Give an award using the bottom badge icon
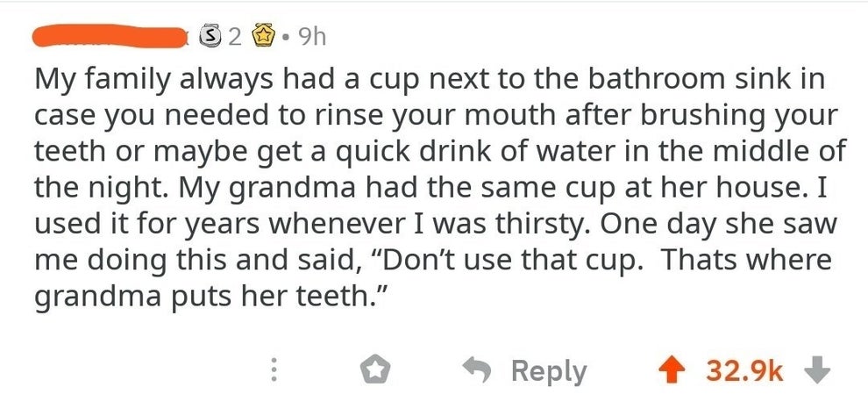The width and height of the screenshot is (868, 409). (377, 370)
